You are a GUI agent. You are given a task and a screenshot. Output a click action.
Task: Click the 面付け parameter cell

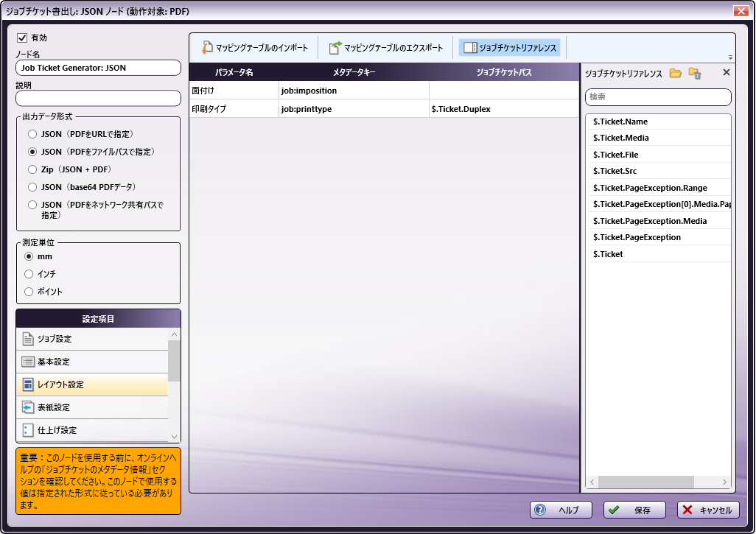234,91
